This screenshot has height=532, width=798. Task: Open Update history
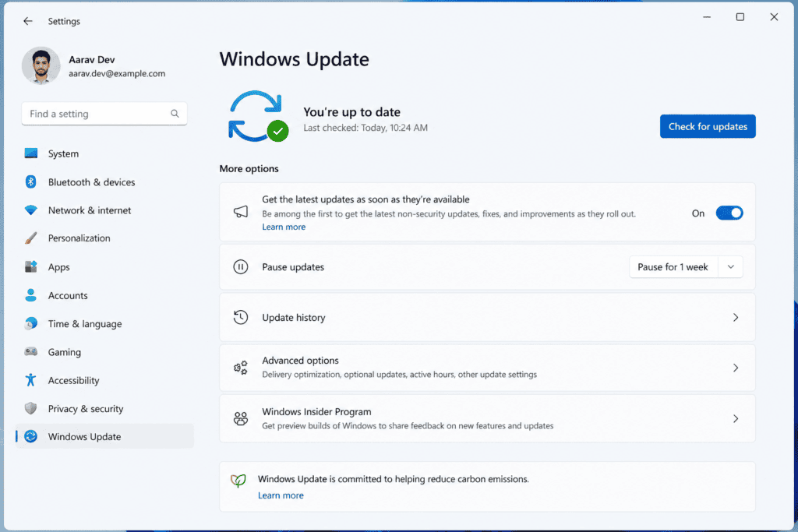(x=487, y=317)
